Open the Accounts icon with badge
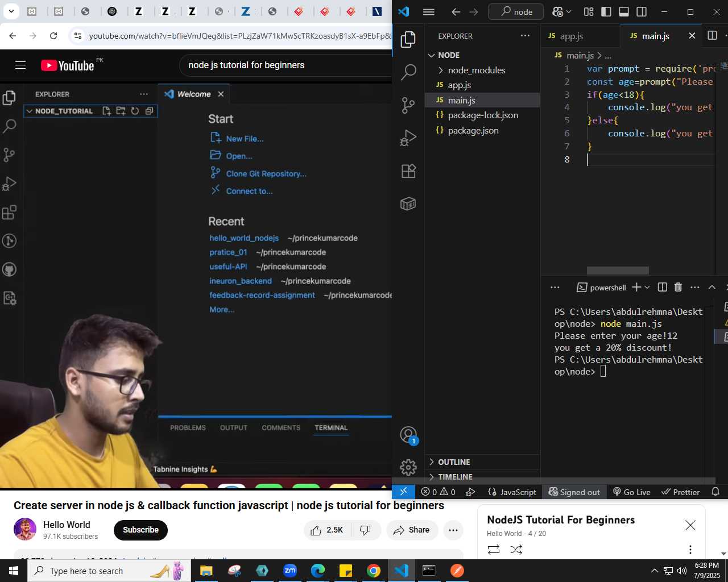The width and height of the screenshot is (728, 582). 408,435
